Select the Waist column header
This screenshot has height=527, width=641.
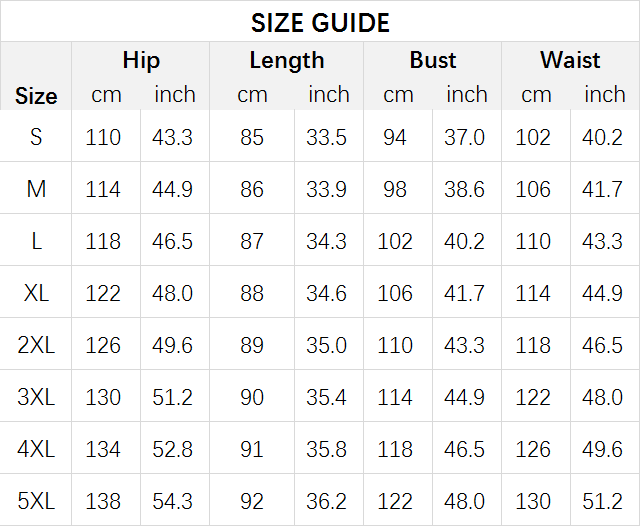coord(570,60)
